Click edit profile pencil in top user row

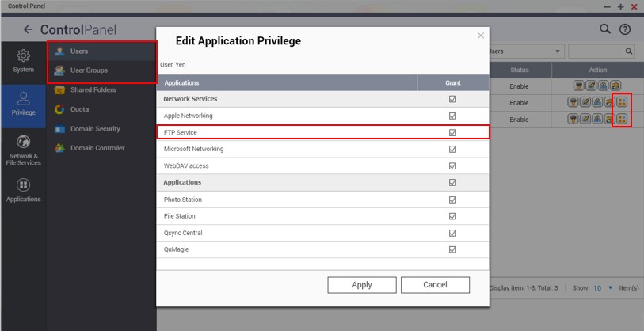tap(591, 86)
